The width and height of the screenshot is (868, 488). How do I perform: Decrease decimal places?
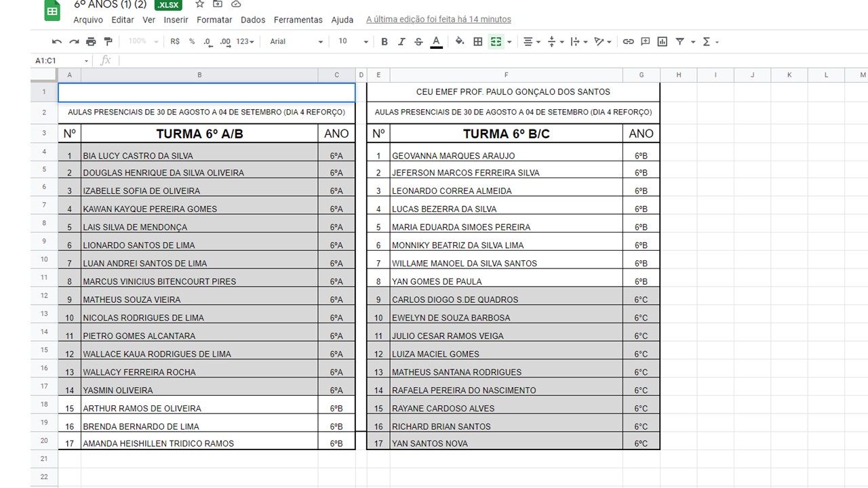[208, 42]
